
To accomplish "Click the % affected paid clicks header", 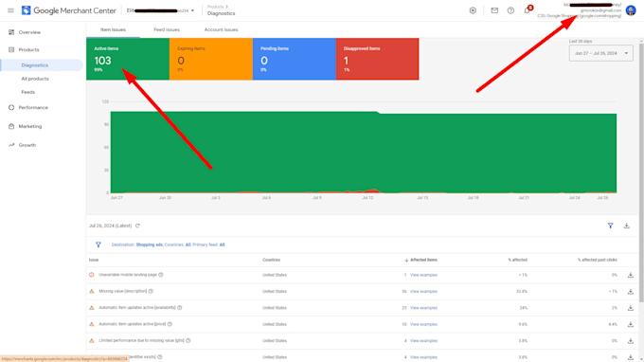I will [x=598, y=260].
